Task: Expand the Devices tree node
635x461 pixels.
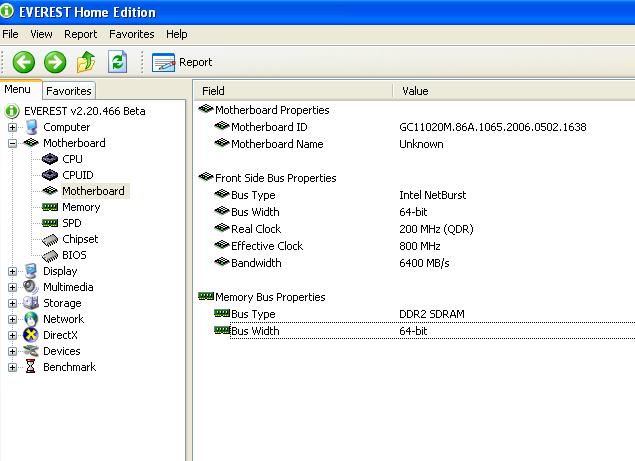Action: [x=13, y=351]
